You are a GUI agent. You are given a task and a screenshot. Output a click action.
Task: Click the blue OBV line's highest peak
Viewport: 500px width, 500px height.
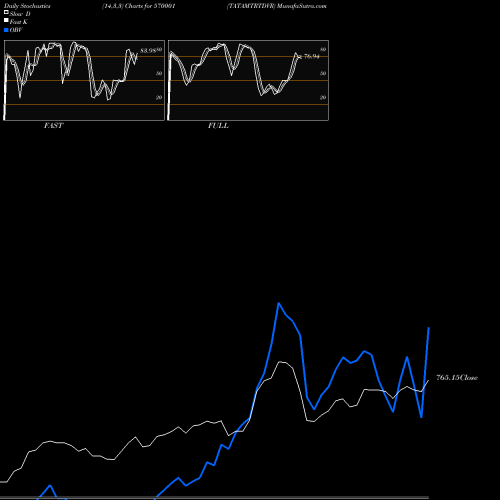coord(279,303)
